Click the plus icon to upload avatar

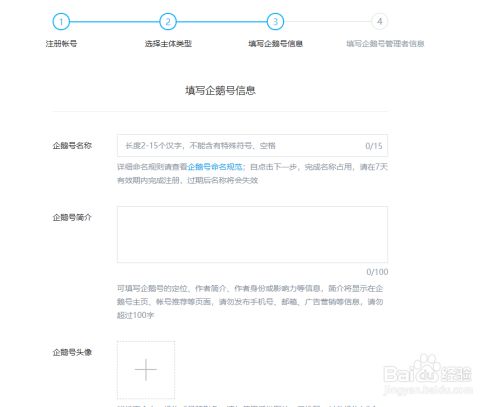tap(146, 370)
